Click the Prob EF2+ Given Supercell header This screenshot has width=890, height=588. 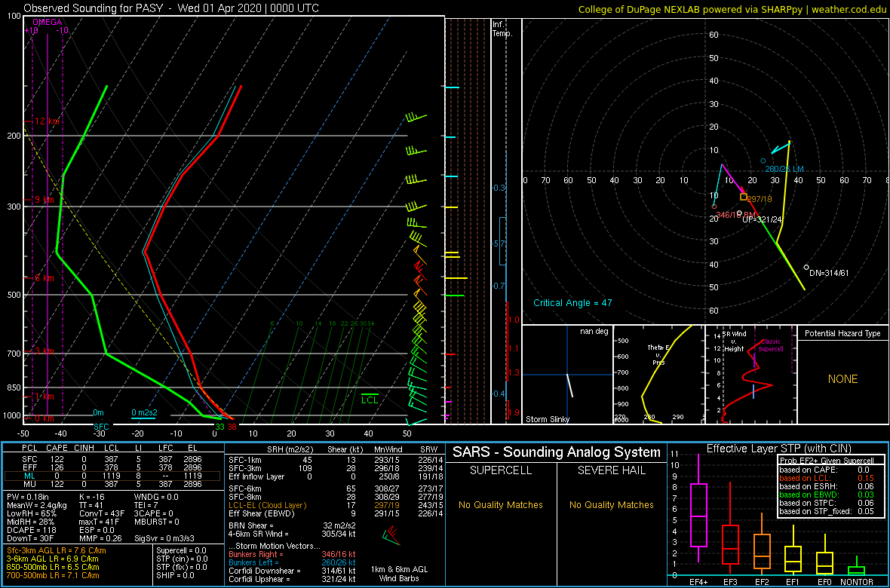click(825, 461)
